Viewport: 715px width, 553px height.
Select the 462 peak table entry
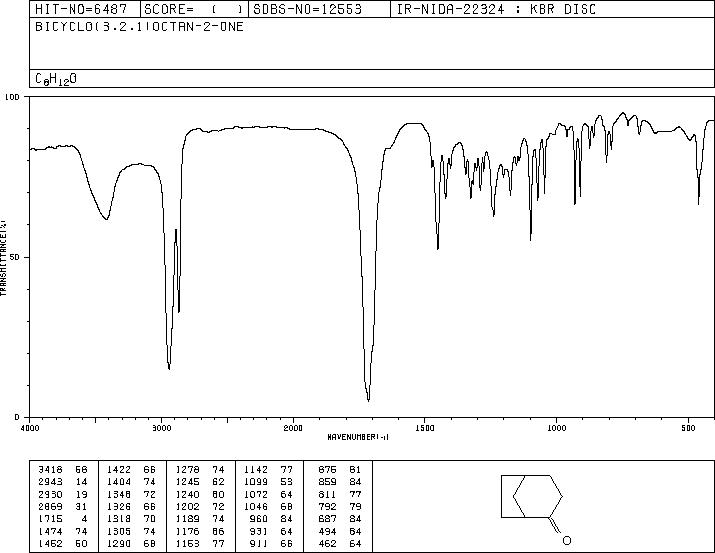(340, 544)
